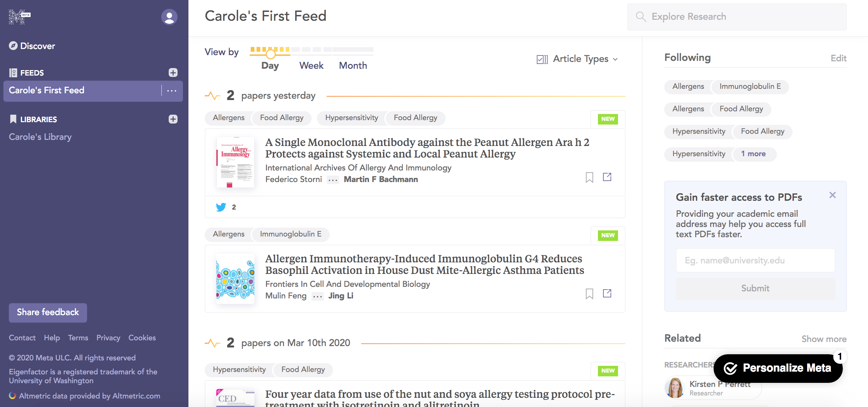Click the Share feedback button

click(x=48, y=312)
